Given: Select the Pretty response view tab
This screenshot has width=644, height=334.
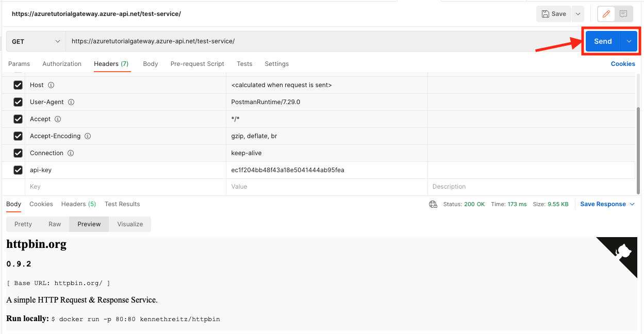Looking at the screenshot, I should coord(23,224).
